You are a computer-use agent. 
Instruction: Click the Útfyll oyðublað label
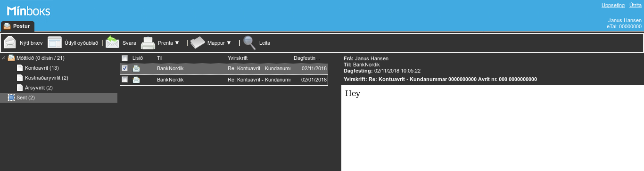tap(81, 43)
